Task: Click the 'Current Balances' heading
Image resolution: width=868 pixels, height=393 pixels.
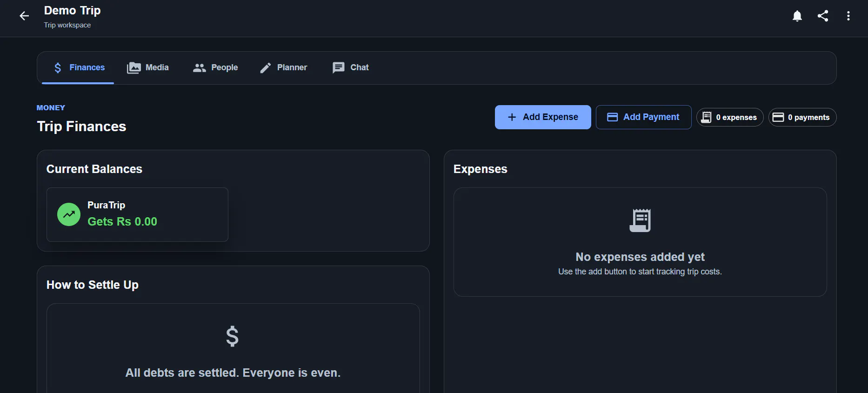Action: (x=94, y=169)
